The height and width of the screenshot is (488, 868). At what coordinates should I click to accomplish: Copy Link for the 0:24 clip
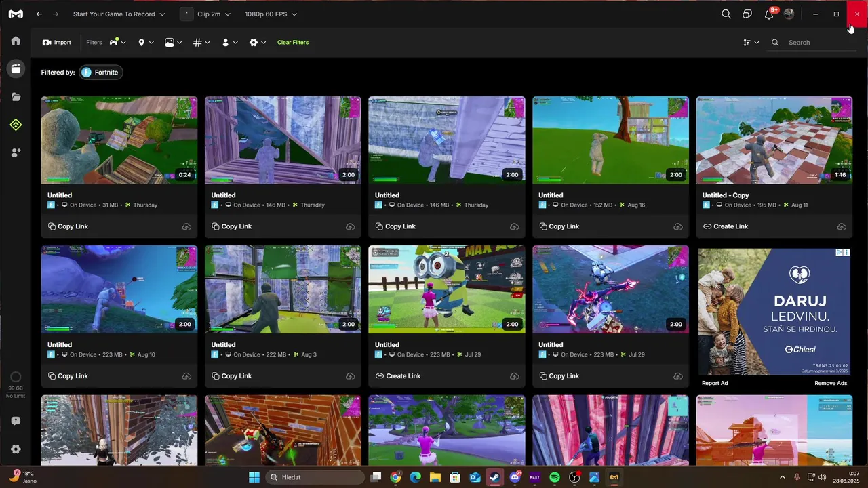click(68, 226)
